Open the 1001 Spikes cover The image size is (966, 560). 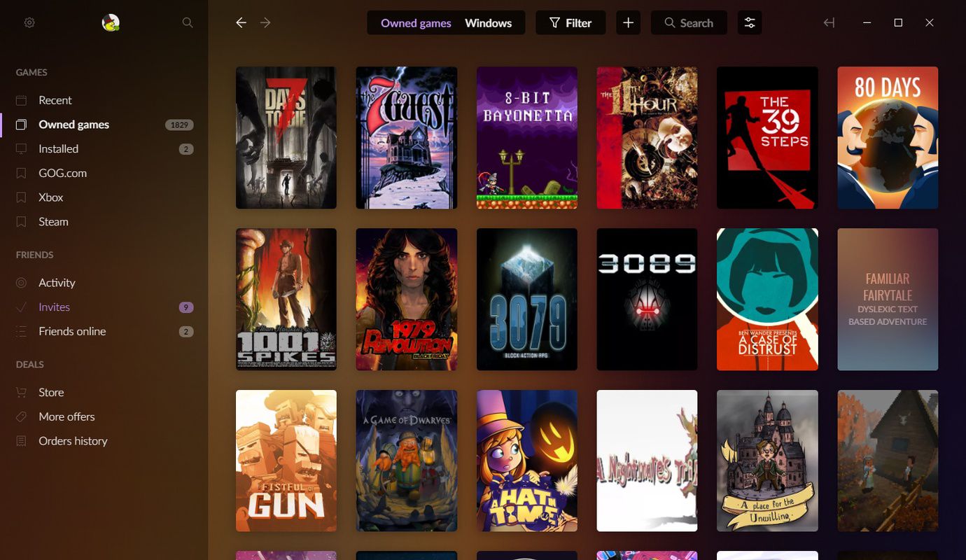pyautogui.click(x=286, y=300)
